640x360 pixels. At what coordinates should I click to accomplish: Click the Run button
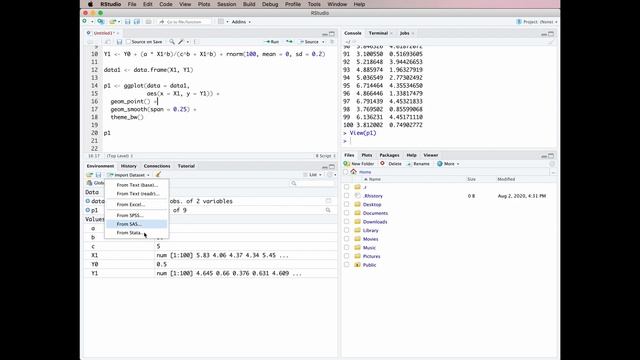[x=272, y=42]
